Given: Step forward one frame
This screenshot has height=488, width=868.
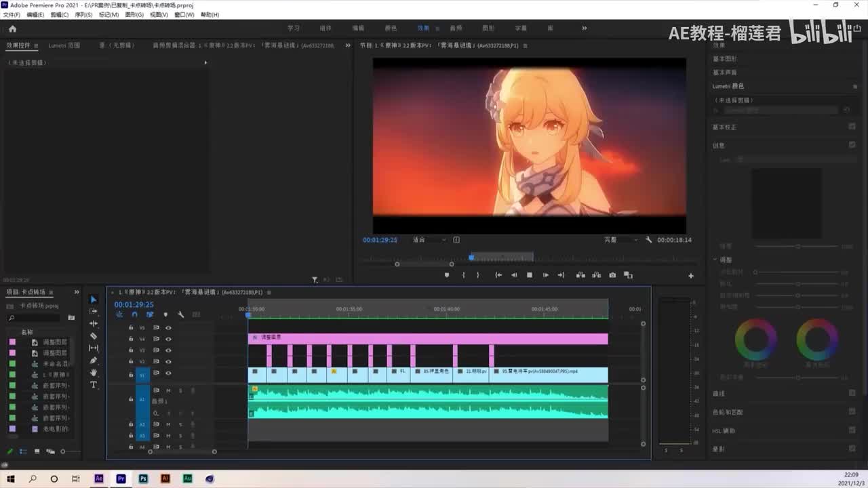Looking at the screenshot, I should [545, 275].
